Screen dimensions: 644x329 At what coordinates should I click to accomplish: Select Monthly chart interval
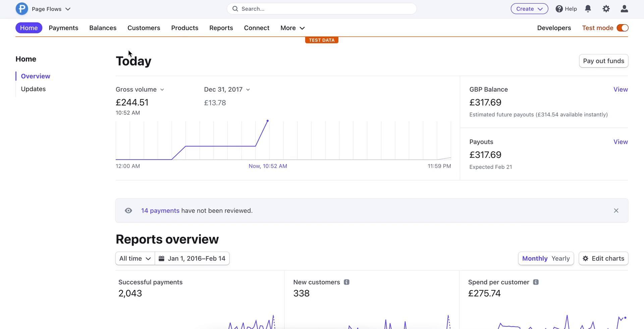click(535, 258)
